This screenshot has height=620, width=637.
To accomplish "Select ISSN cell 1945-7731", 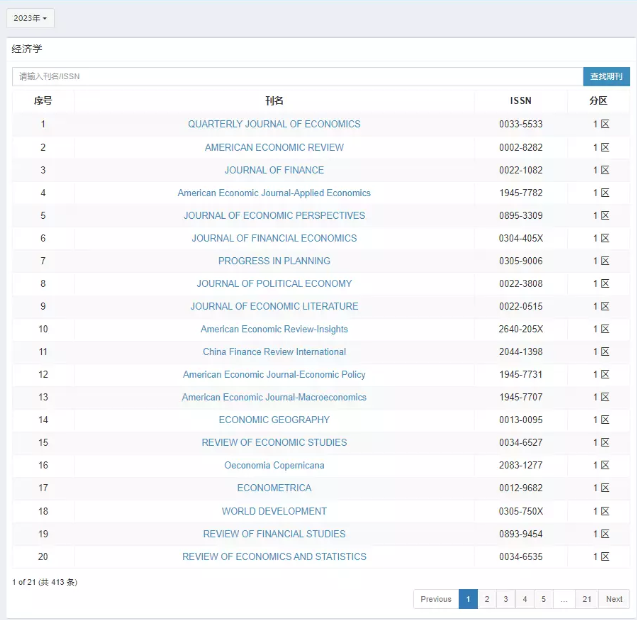I will pyautogui.click(x=520, y=375).
